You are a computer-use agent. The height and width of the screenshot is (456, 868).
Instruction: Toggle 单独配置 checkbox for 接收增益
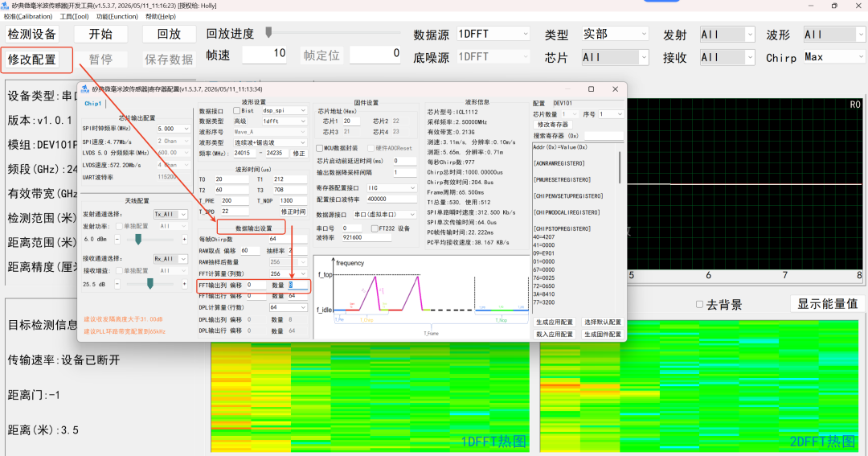pyautogui.click(x=119, y=270)
